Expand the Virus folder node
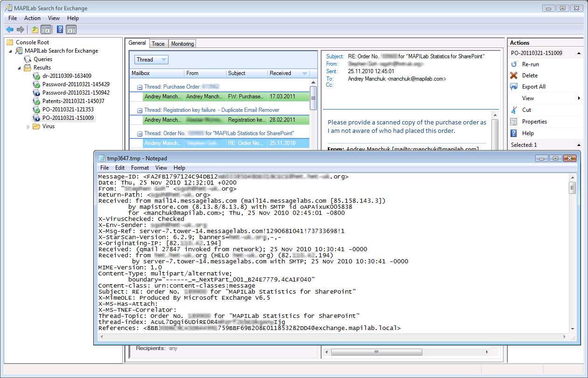This screenshot has width=588, height=378. [x=28, y=126]
